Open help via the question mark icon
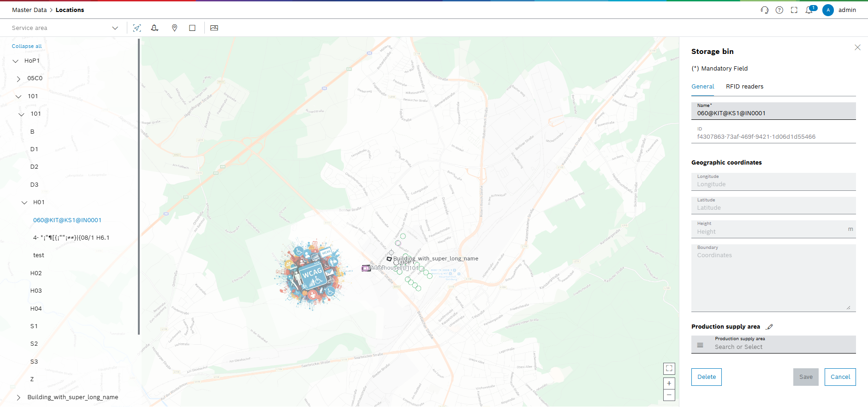Image resolution: width=868 pixels, height=407 pixels. (x=779, y=10)
